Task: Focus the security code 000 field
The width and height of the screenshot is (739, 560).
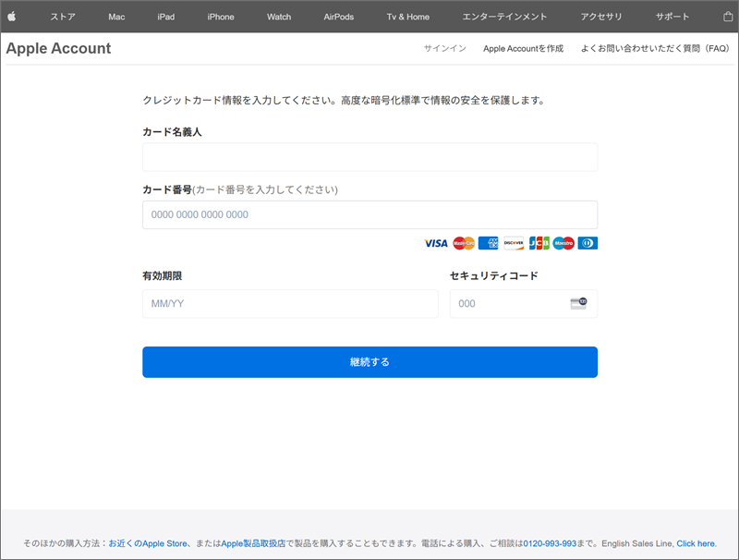Action: (524, 304)
